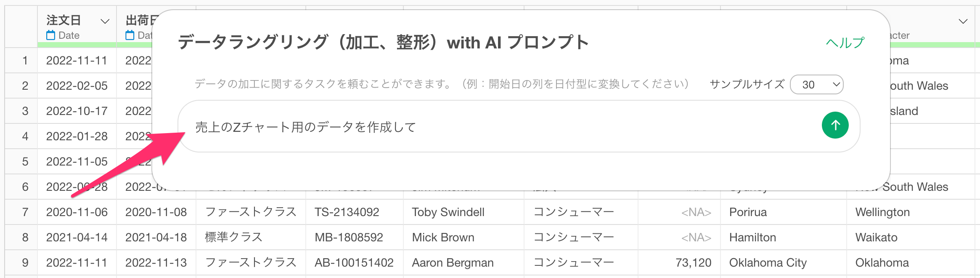
Task: Click the cell showing Toby Swindell
Action: [464, 212]
